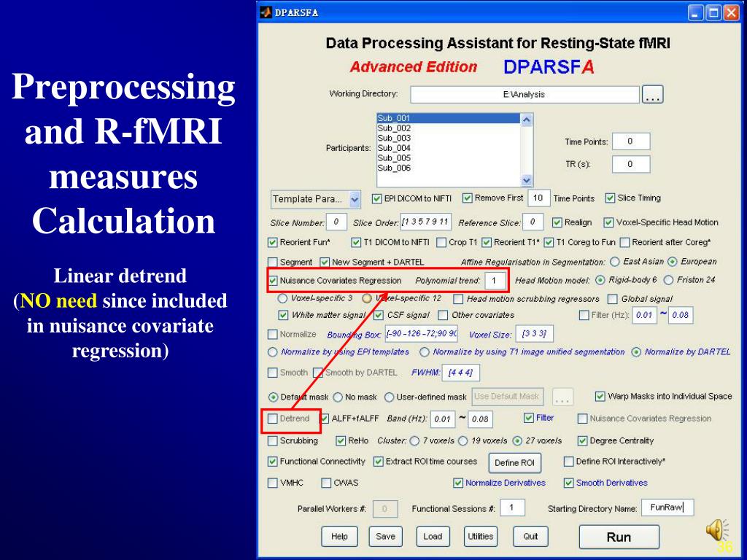This screenshot has width=747, height=560.
Task: Click the Voxel Size input field
Action: tap(535, 334)
